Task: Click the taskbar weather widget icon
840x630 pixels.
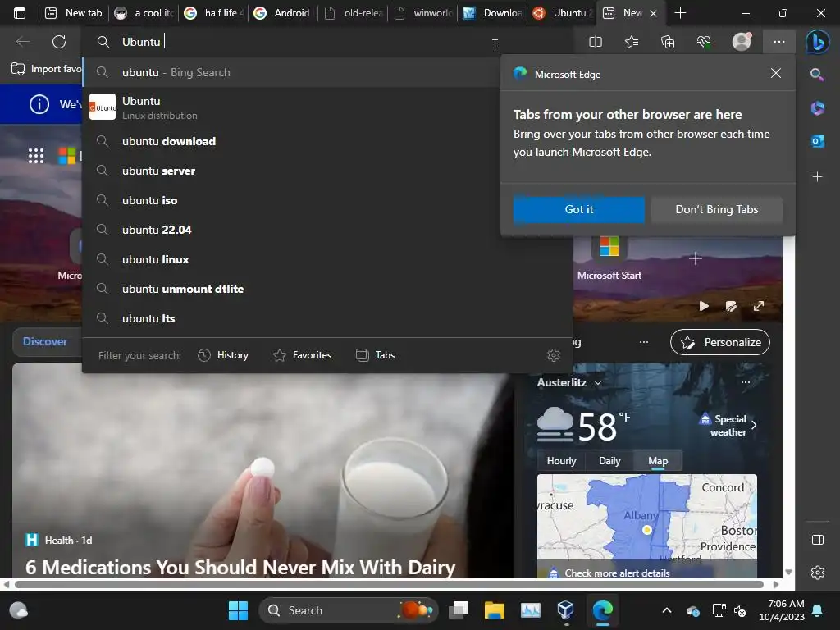Action: [x=18, y=610]
